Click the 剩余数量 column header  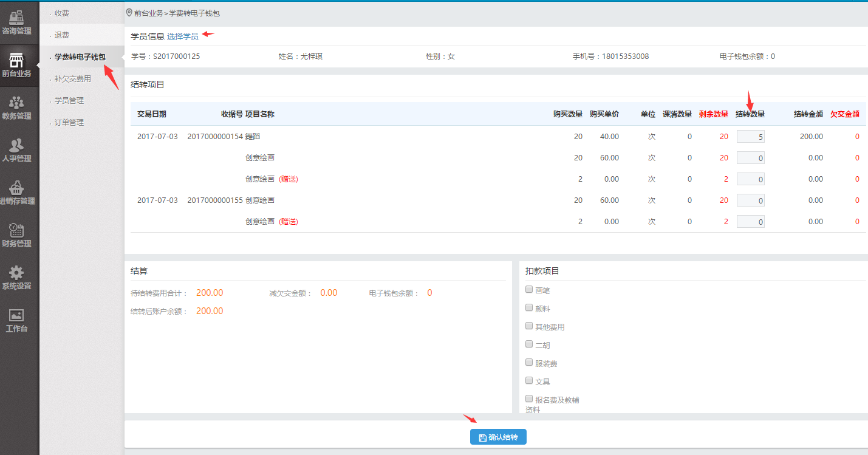pos(714,114)
